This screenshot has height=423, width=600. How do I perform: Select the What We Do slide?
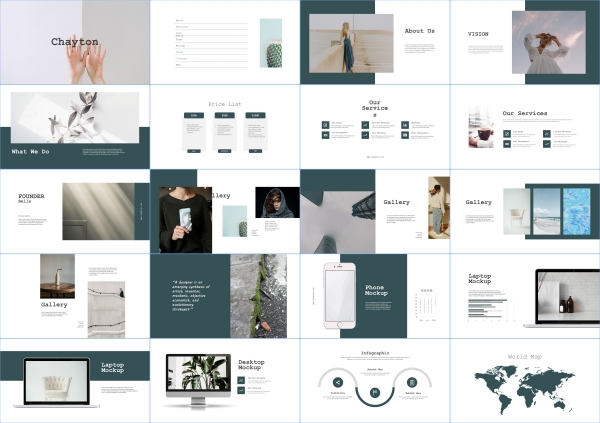(x=75, y=126)
